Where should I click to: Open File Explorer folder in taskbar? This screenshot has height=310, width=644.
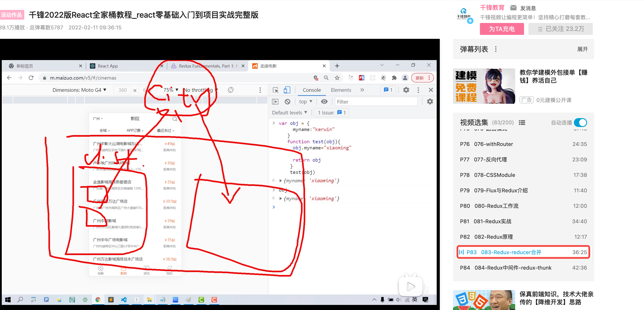tap(150, 299)
